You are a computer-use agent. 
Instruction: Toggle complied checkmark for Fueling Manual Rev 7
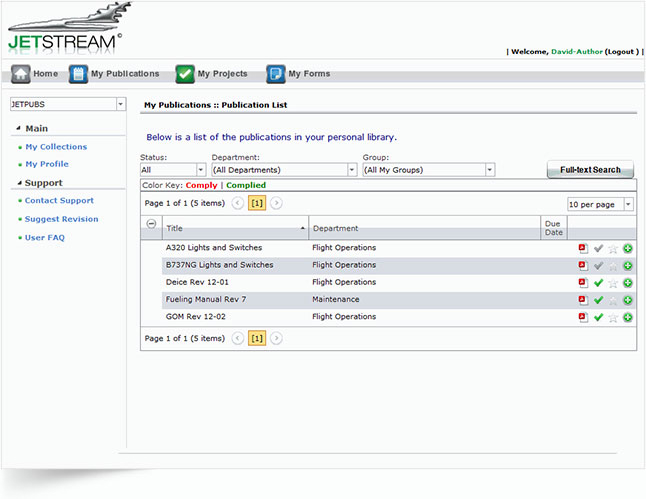(x=598, y=300)
